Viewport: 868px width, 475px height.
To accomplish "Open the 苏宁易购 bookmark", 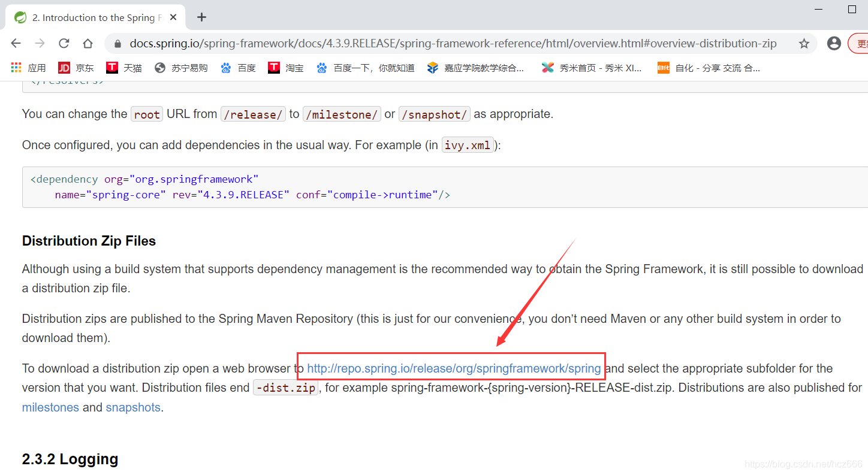I will [x=180, y=68].
